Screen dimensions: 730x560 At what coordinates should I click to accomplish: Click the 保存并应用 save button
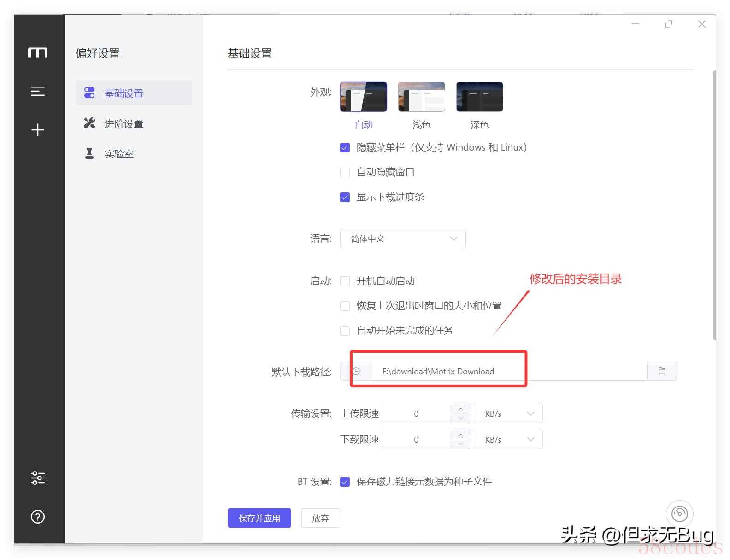click(259, 518)
